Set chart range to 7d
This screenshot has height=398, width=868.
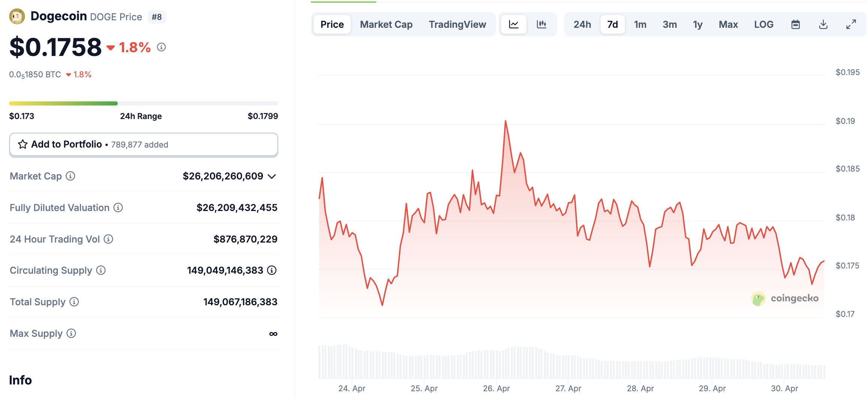pyautogui.click(x=613, y=24)
